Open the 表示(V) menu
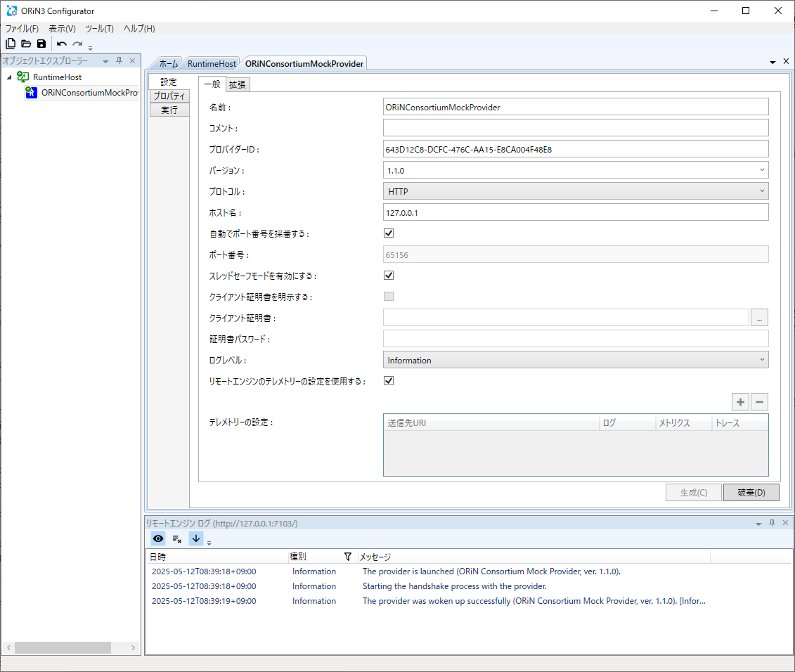 [62, 28]
